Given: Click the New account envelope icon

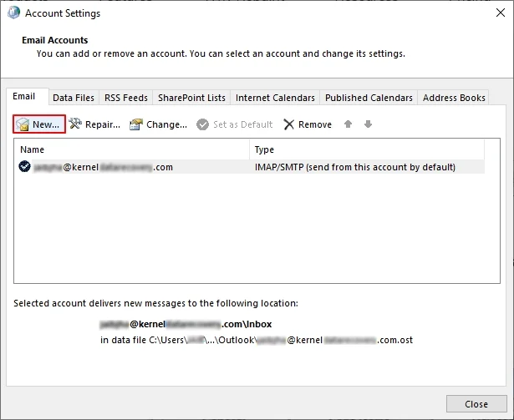Looking at the screenshot, I should (23, 124).
